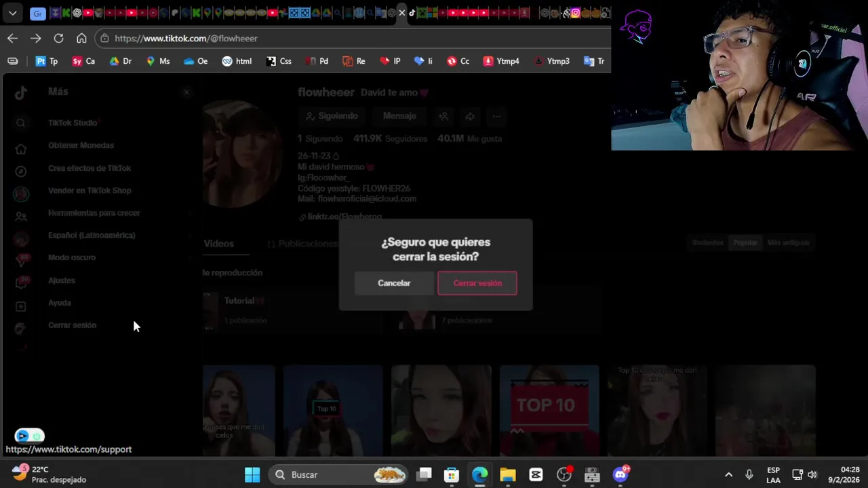Click the add-friend icon next to Mensaje
Image resolution: width=868 pixels, height=488 pixels.
click(443, 117)
